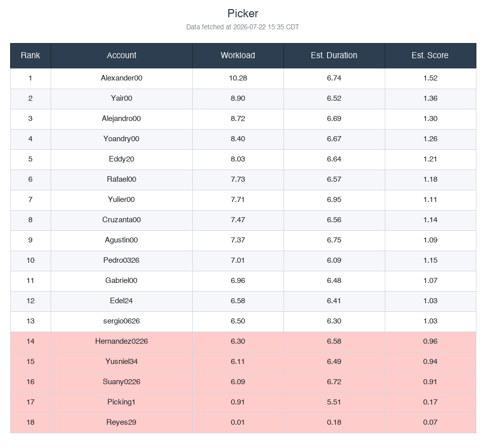Select the Cruzanta00 account cell
486x448 pixels.
tap(121, 220)
